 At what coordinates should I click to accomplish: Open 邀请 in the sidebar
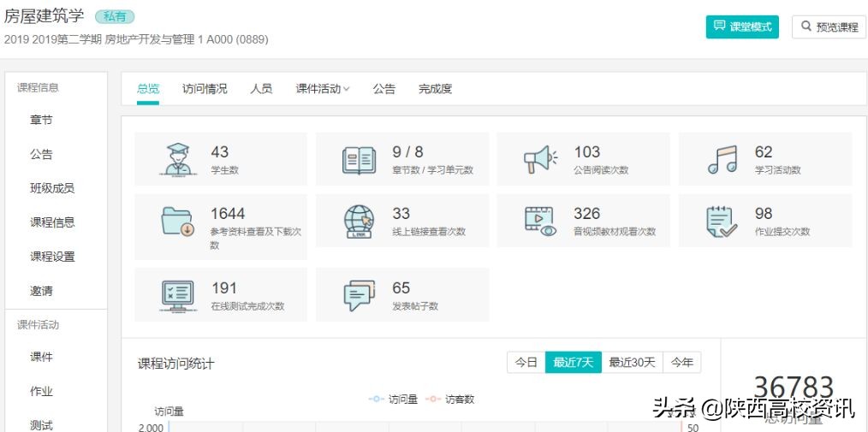41,290
